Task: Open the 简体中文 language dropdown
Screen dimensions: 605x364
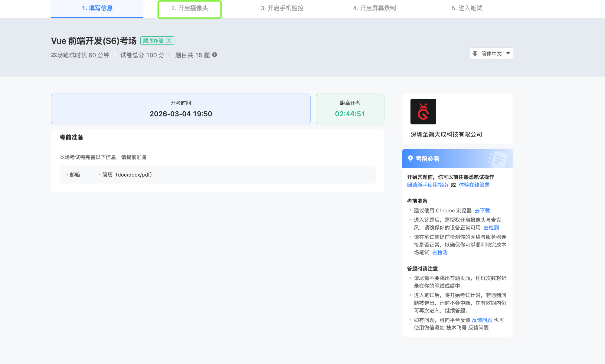Action: coord(491,54)
